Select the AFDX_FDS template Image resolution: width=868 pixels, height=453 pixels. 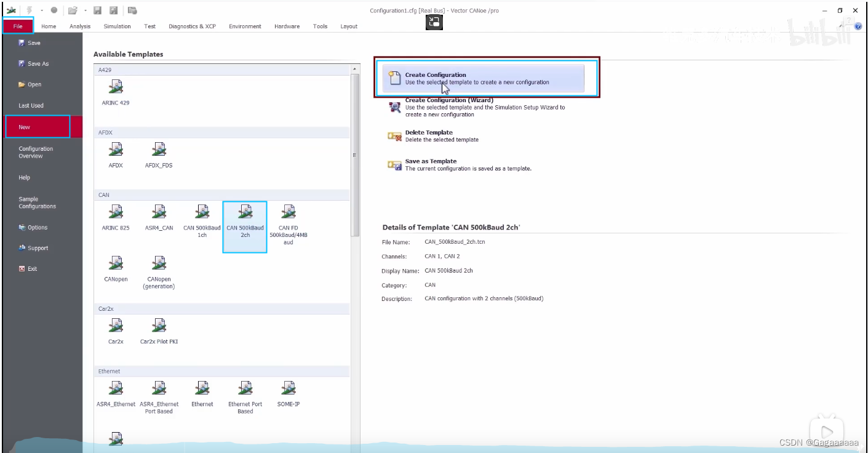159,156
